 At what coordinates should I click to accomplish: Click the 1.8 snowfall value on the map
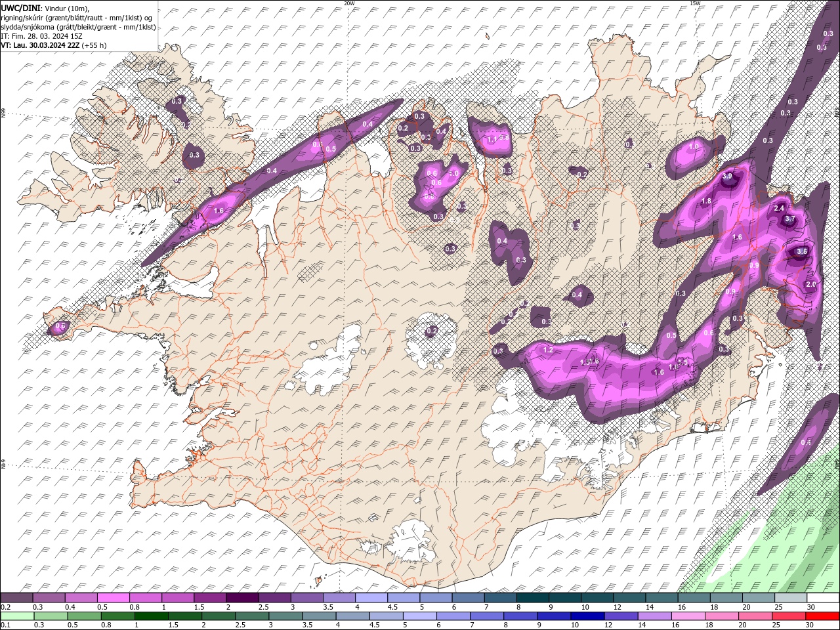(707, 201)
